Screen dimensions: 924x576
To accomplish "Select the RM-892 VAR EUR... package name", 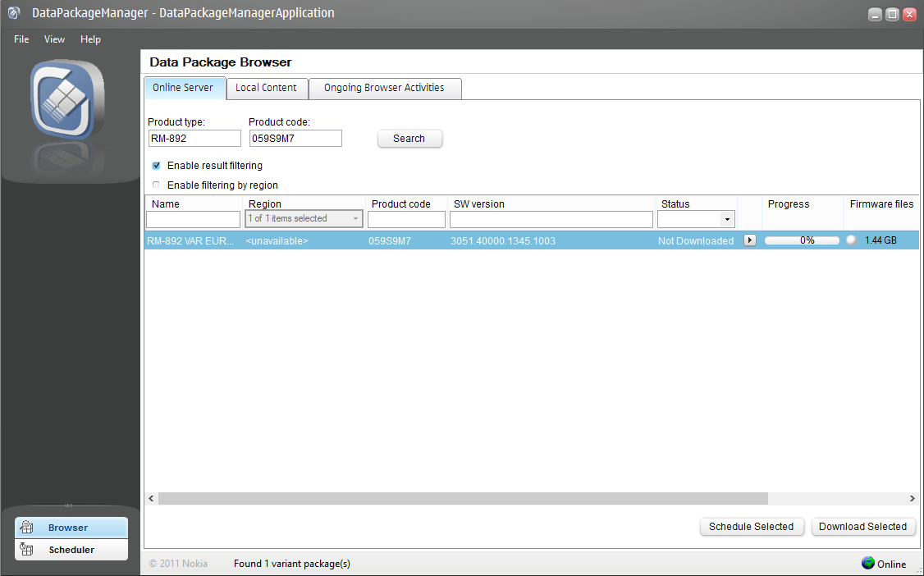I will pos(190,241).
